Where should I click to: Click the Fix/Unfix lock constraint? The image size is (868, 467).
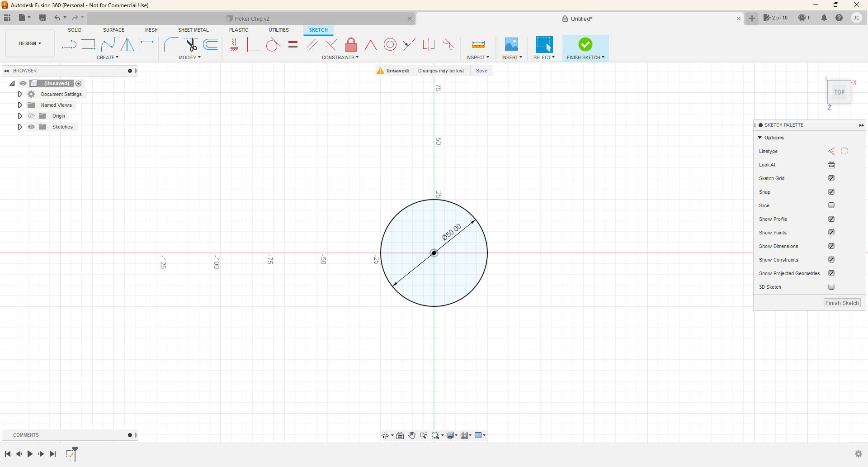[x=351, y=44]
